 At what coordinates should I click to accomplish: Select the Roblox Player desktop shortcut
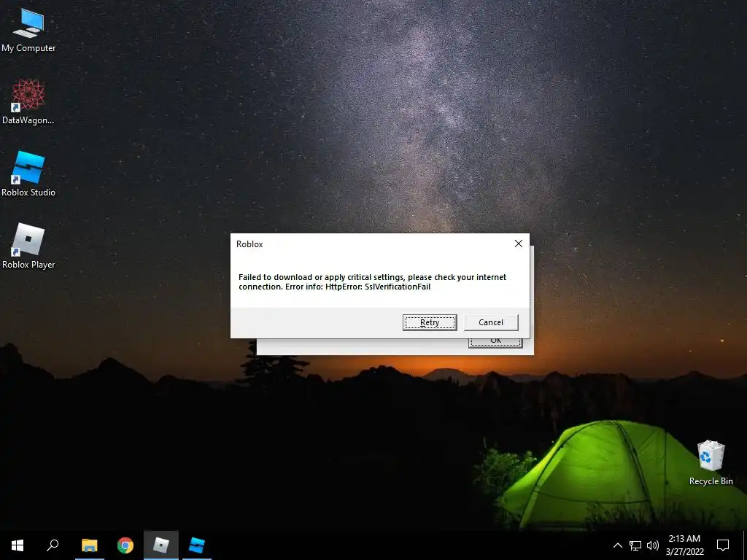click(x=28, y=246)
